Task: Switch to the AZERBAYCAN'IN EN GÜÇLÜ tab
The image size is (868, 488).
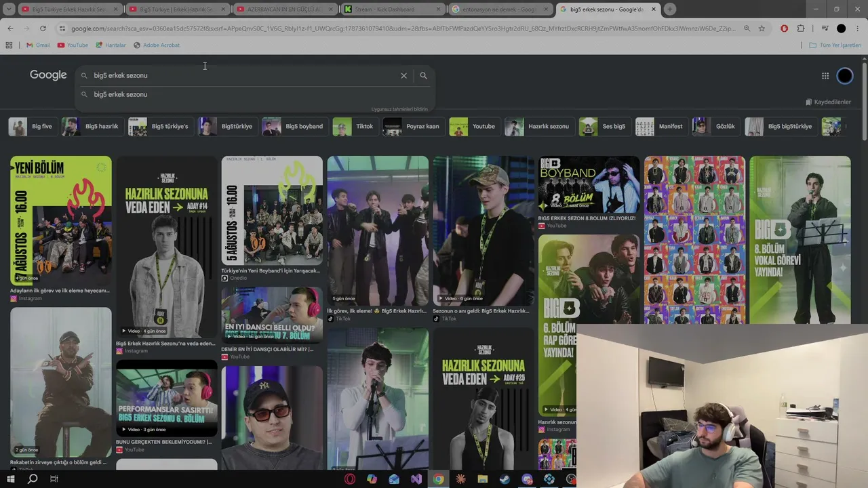Action: [284, 9]
